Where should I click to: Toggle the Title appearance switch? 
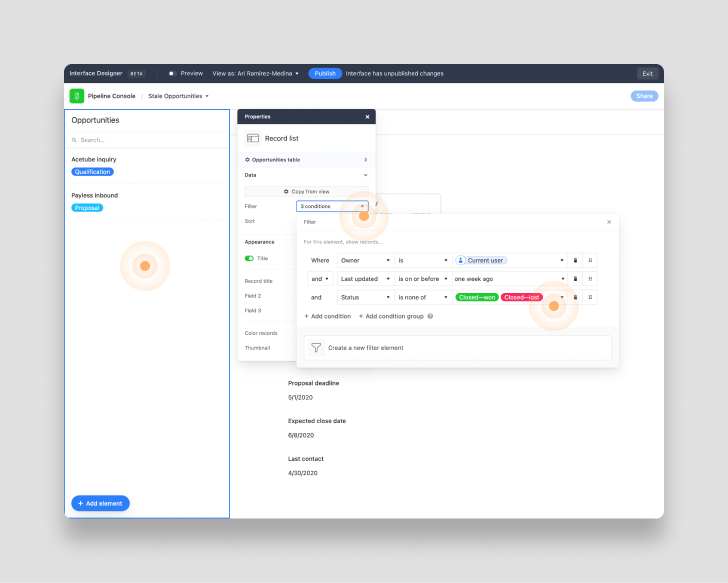(249, 258)
